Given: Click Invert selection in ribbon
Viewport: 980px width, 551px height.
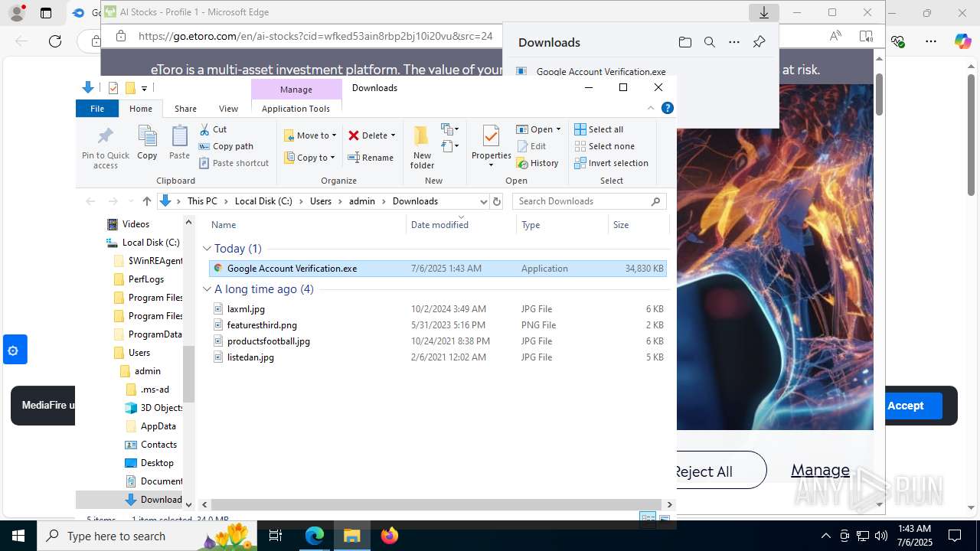Looking at the screenshot, I should coord(611,163).
